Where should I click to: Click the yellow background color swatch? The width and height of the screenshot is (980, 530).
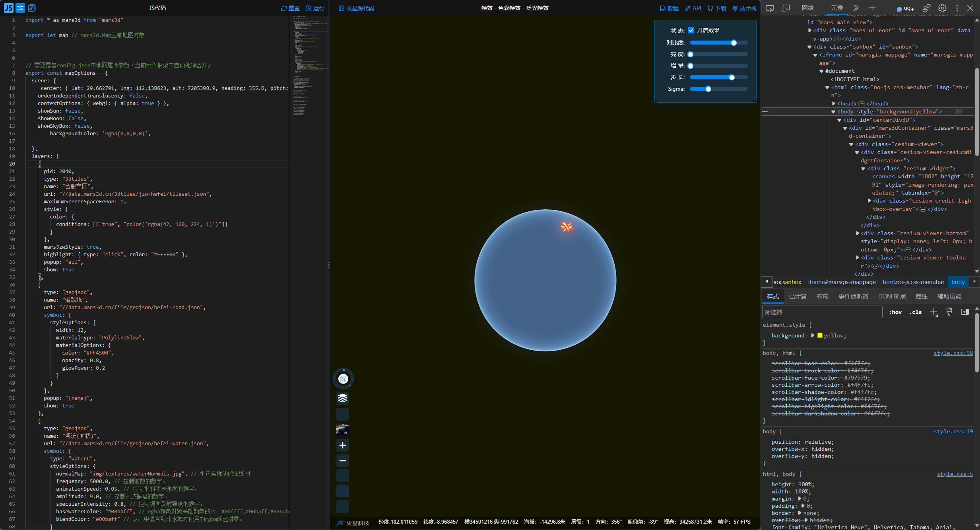coord(820,335)
